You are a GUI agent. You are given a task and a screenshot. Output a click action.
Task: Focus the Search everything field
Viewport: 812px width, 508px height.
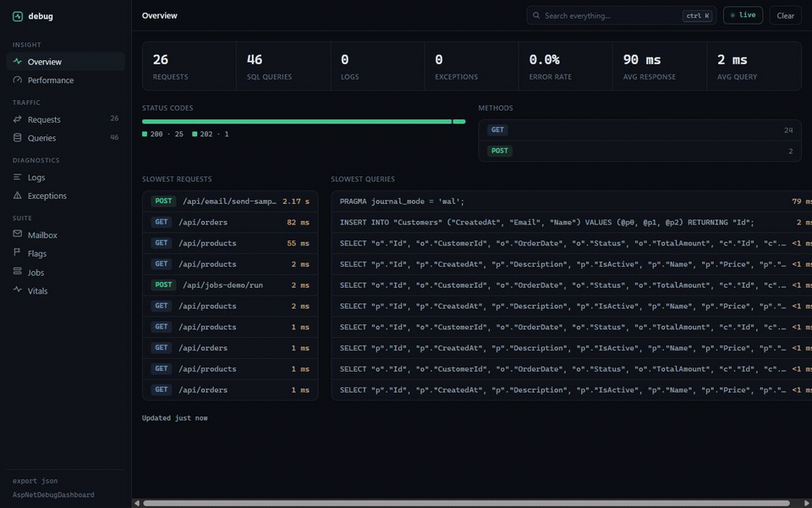pos(622,15)
